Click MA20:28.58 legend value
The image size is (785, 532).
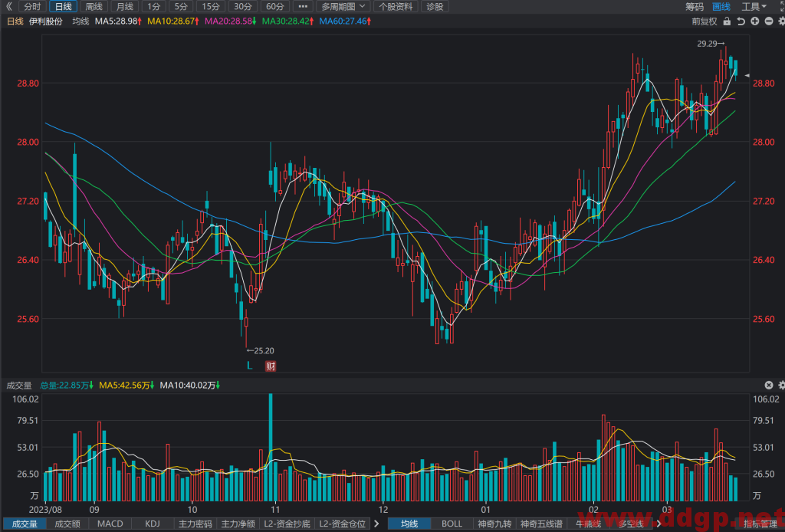231,21
